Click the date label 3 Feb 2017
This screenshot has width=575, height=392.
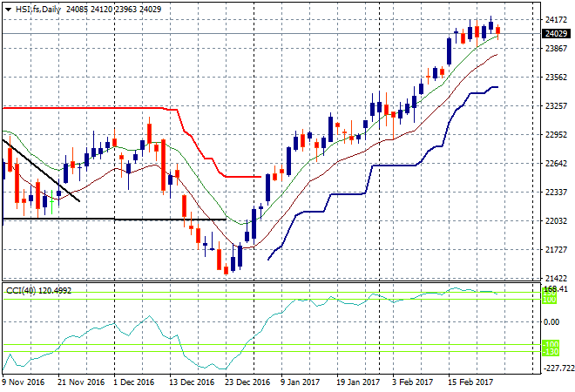pyautogui.click(x=413, y=382)
